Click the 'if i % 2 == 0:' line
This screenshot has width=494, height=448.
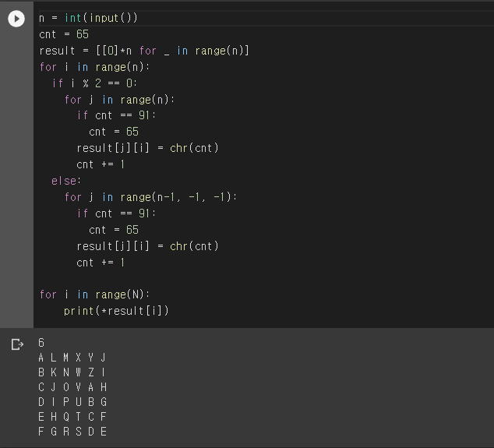click(x=94, y=83)
